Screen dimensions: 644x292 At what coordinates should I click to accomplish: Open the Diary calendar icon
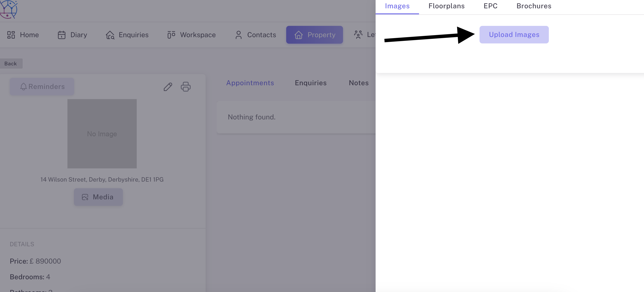tap(62, 35)
